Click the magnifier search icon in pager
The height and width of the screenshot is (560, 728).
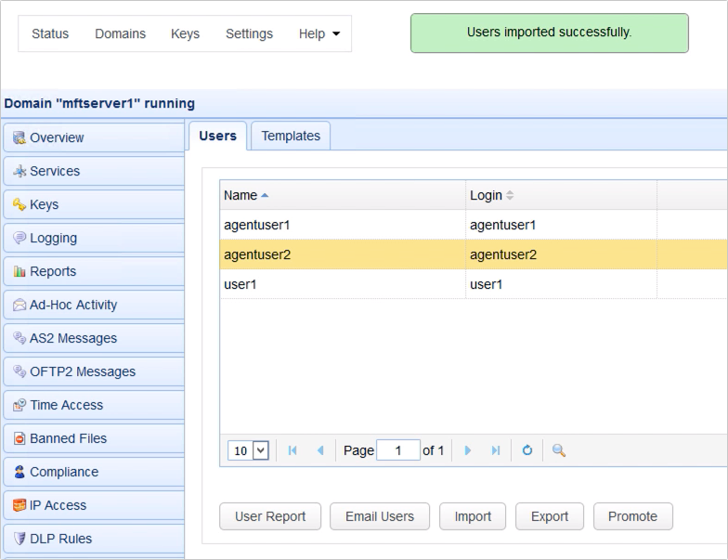[559, 450]
